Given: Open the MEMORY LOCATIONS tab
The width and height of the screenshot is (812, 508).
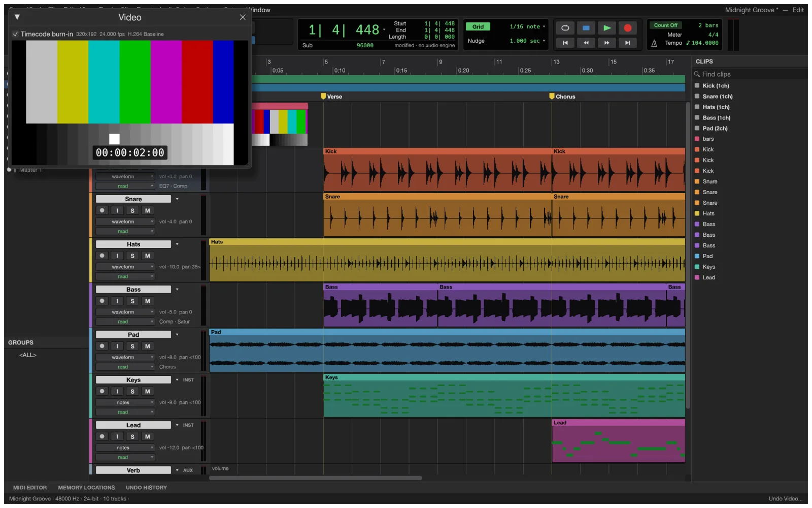Looking at the screenshot, I should tap(86, 488).
